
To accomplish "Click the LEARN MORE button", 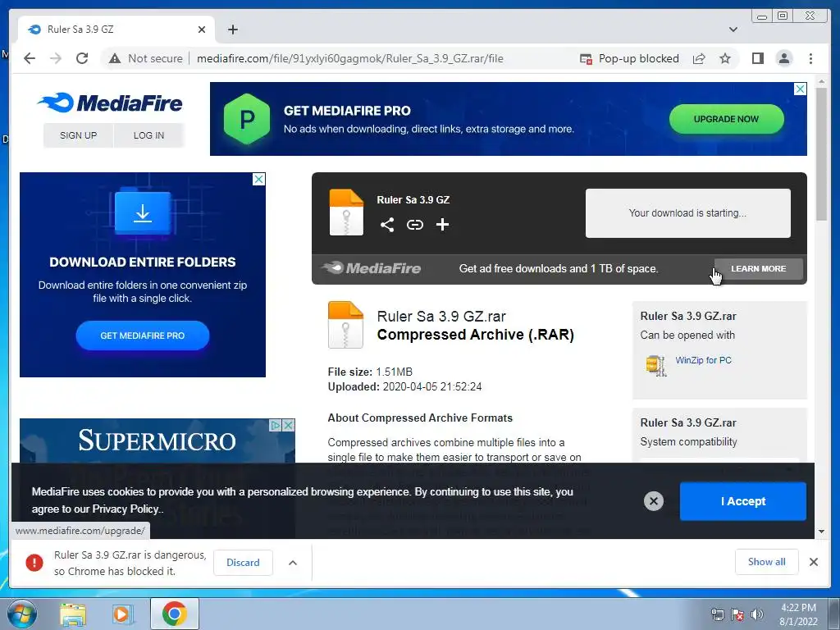I will tap(758, 268).
